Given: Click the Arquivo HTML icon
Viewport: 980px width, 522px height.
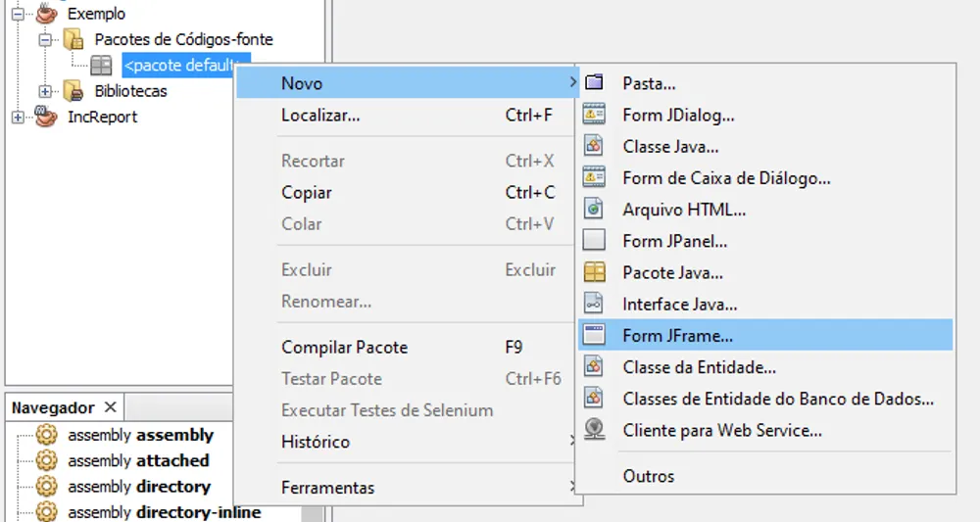Looking at the screenshot, I should tap(594, 209).
